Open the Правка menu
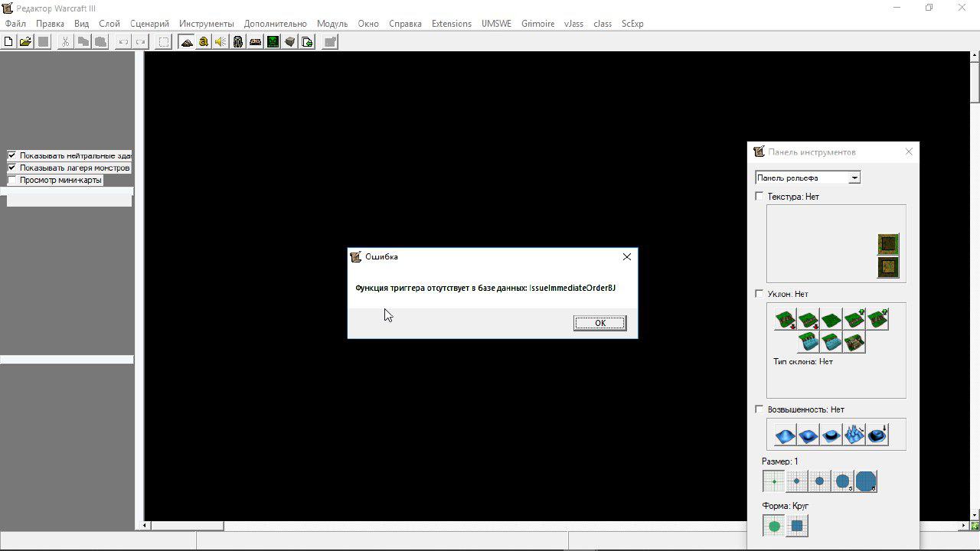The image size is (980, 551). click(50, 24)
